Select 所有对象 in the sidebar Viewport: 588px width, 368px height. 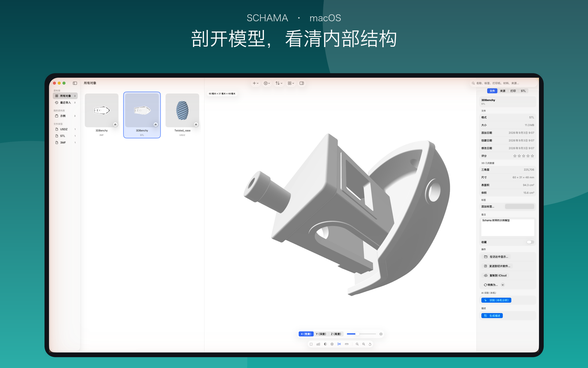tap(65, 96)
